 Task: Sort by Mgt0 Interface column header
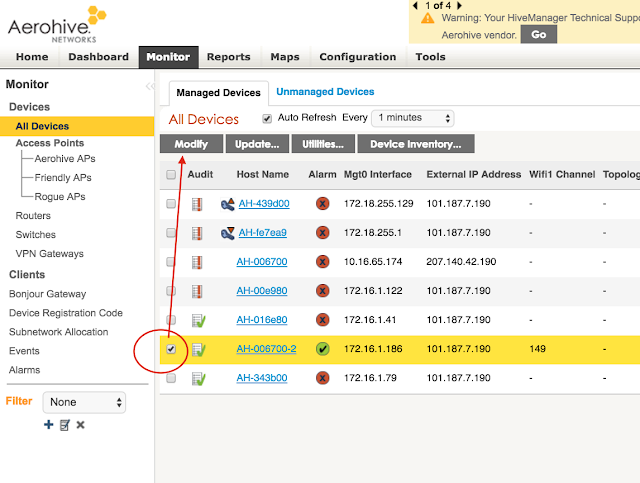coord(378,174)
